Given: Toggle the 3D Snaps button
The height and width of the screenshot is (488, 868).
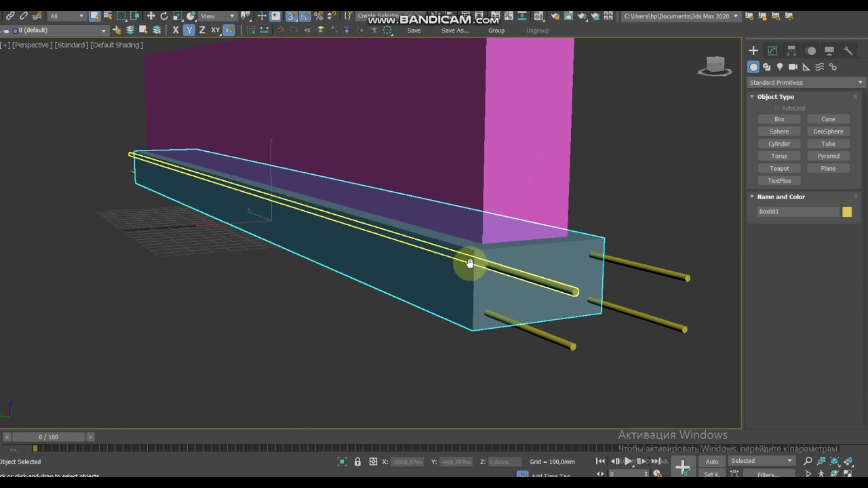Looking at the screenshot, I should point(291,16).
